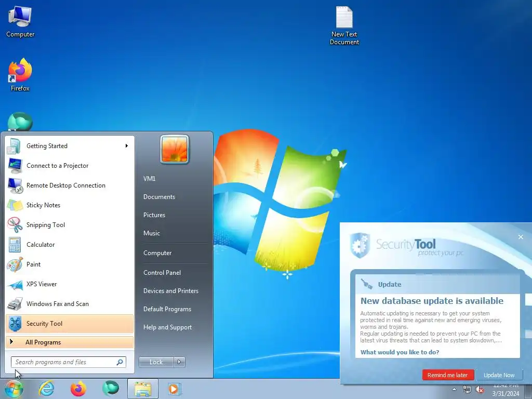Click the Connect to a Projector icon
The width and height of the screenshot is (532, 399).
[x=14, y=166]
